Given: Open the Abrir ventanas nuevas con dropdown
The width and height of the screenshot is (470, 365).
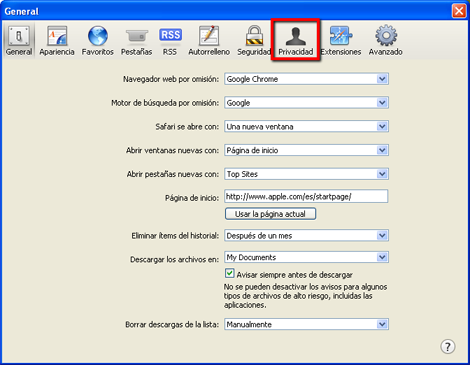Looking at the screenshot, I should coord(306,150).
